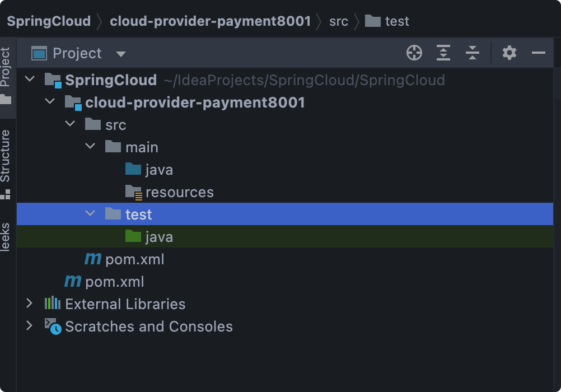Click cloud-provider-payment8001 breadcrumb
The width and height of the screenshot is (561, 392).
coord(210,21)
